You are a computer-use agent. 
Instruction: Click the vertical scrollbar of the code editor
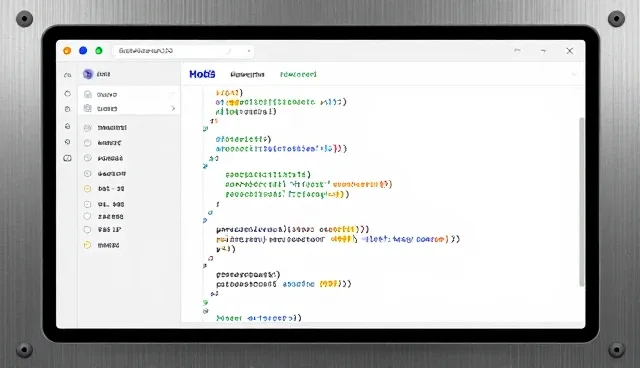582,202
